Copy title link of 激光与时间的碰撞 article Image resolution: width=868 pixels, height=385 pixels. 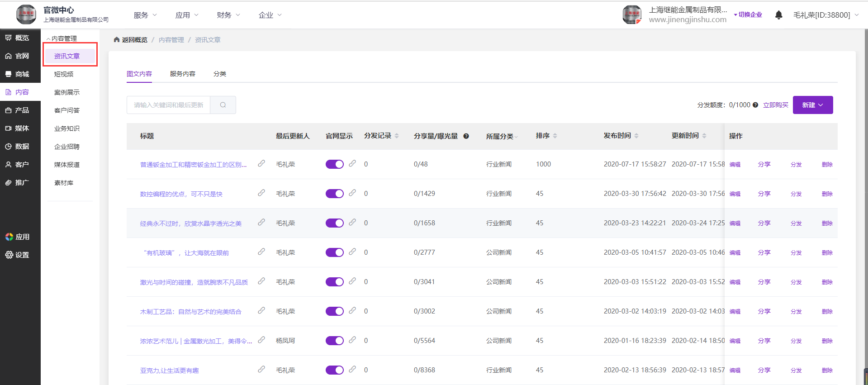(261, 281)
